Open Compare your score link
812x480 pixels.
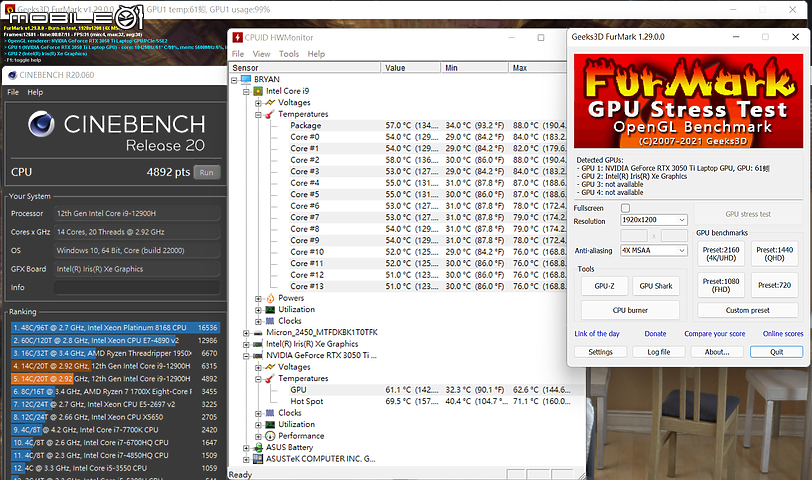(x=715, y=334)
